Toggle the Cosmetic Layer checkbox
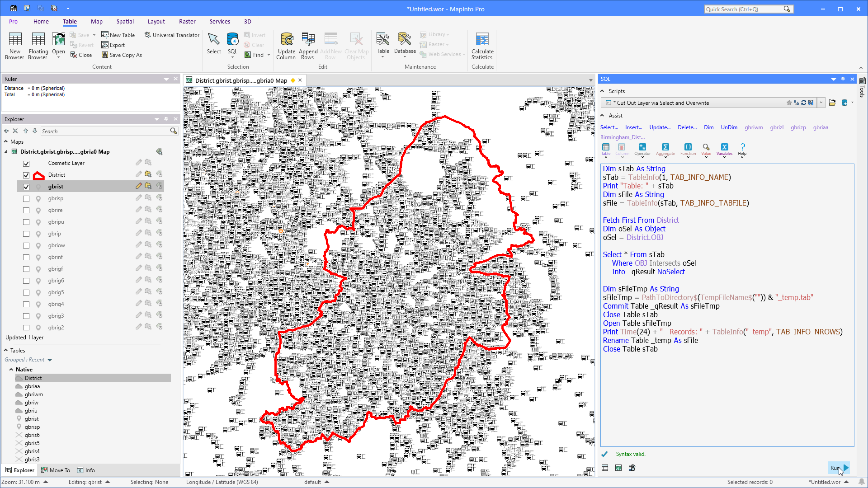 [26, 164]
